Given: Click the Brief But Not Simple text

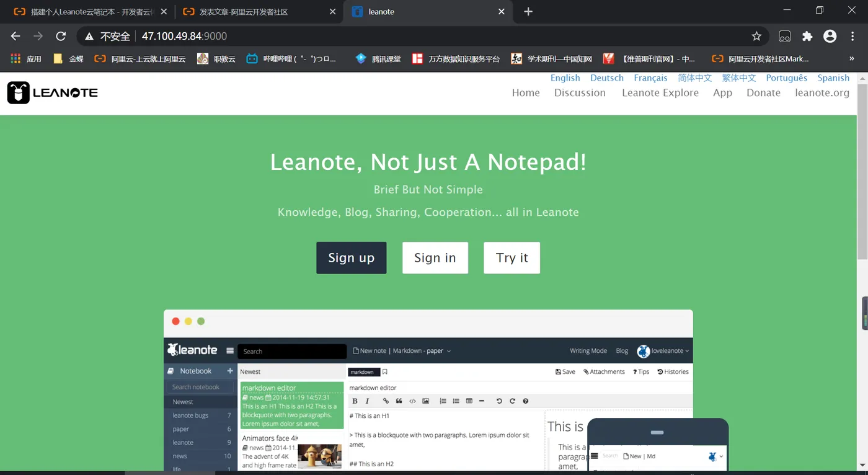Looking at the screenshot, I should point(428,190).
